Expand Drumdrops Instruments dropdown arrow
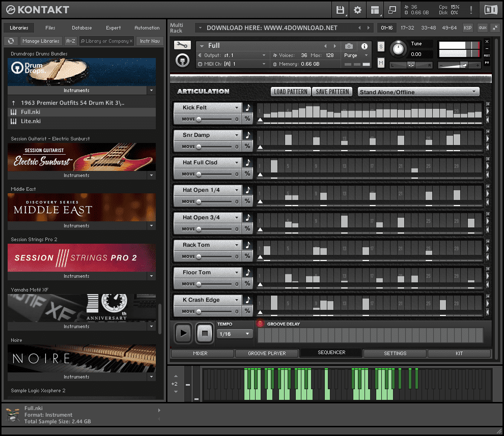 (x=151, y=91)
